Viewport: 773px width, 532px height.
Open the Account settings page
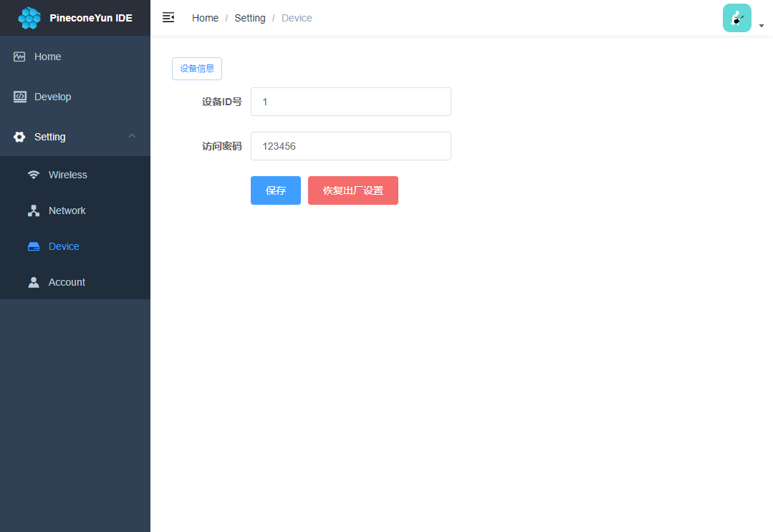pyautogui.click(x=75, y=282)
